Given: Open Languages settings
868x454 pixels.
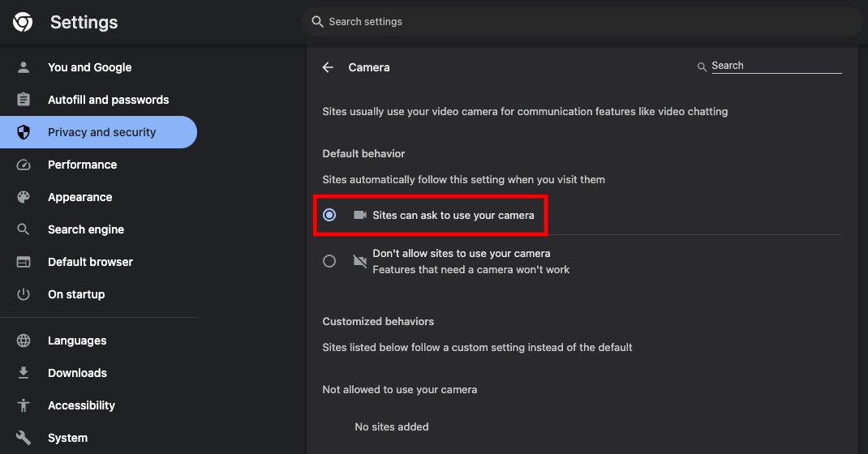Looking at the screenshot, I should [98, 340].
